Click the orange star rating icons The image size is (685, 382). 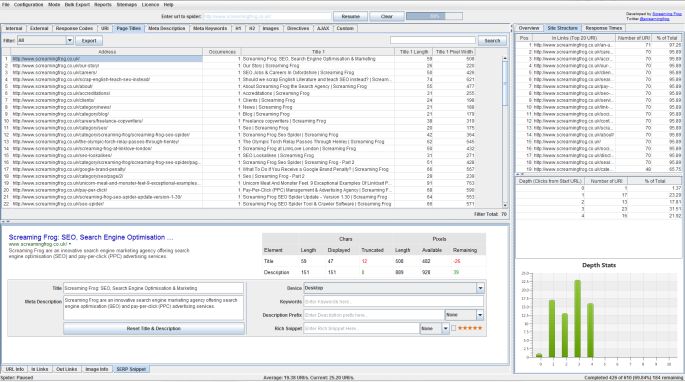[x=470, y=328]
